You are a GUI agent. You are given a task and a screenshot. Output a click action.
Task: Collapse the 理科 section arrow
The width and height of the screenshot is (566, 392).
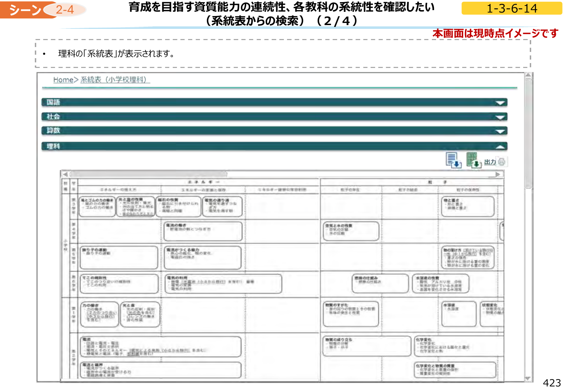[500, 147]
